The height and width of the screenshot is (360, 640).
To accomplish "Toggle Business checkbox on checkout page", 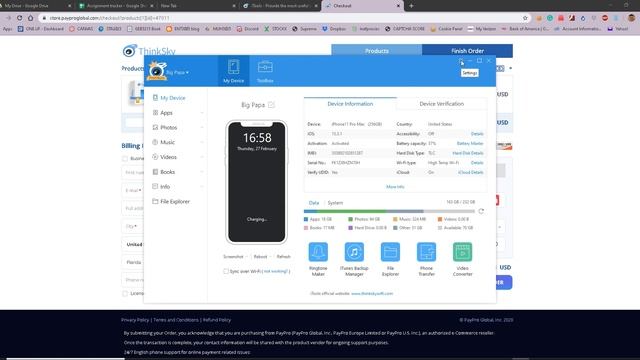I will click(125, 158).
